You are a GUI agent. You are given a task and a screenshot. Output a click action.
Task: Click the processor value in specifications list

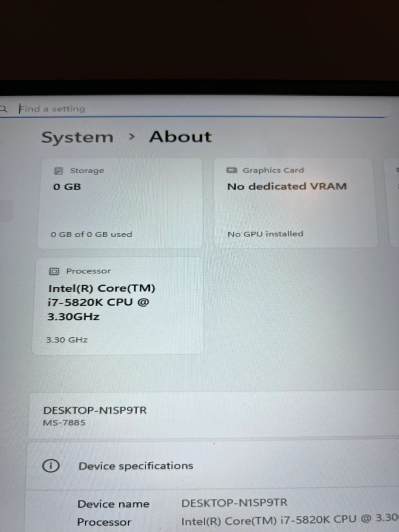click(x=290, y=520)
